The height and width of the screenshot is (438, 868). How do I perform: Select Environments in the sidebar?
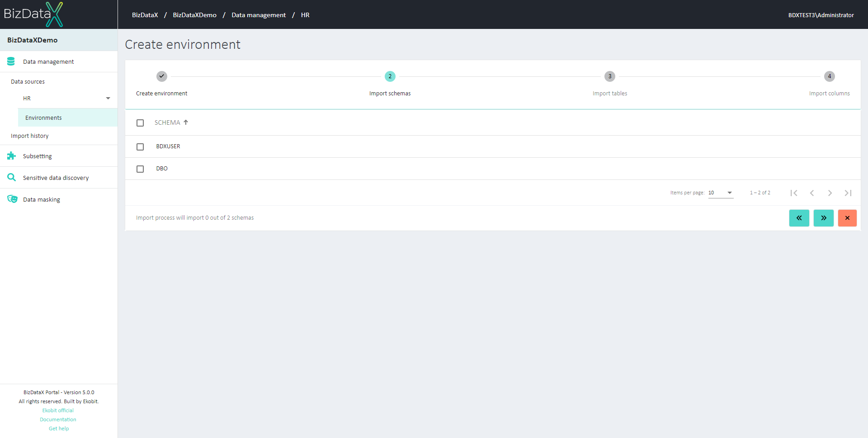[68, 118]
